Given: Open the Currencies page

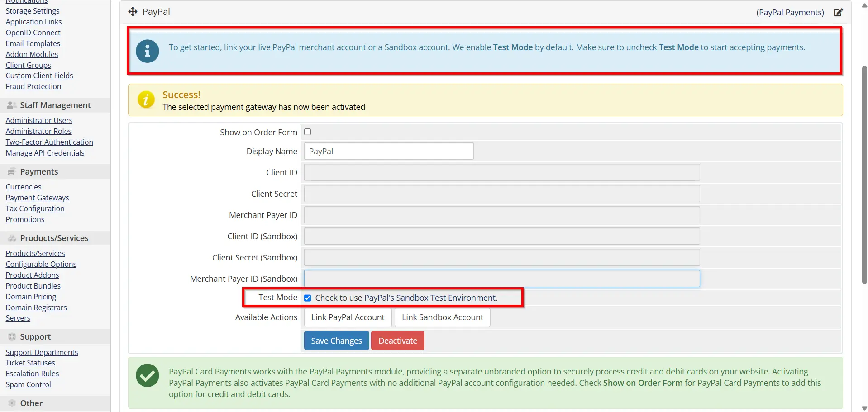Looking at the screenshot, I should 23,187.
